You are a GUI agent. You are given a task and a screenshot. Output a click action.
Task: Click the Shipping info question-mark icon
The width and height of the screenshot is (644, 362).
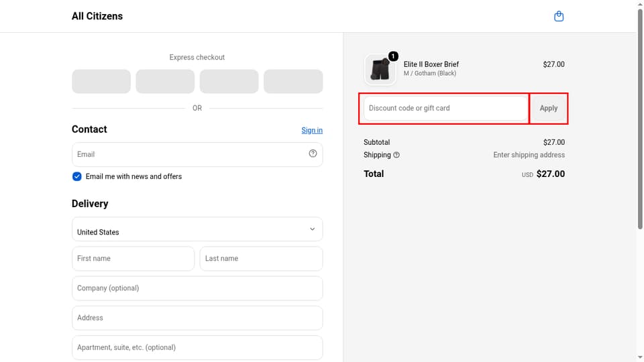(x=396, y=155)
